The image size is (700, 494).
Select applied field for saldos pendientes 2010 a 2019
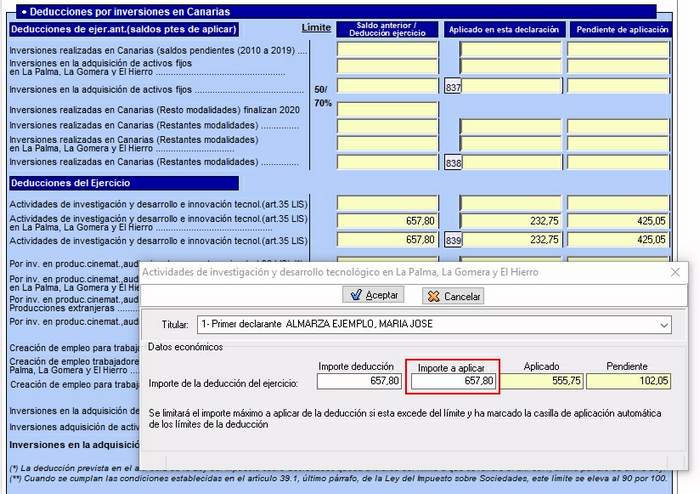[511, 49]
